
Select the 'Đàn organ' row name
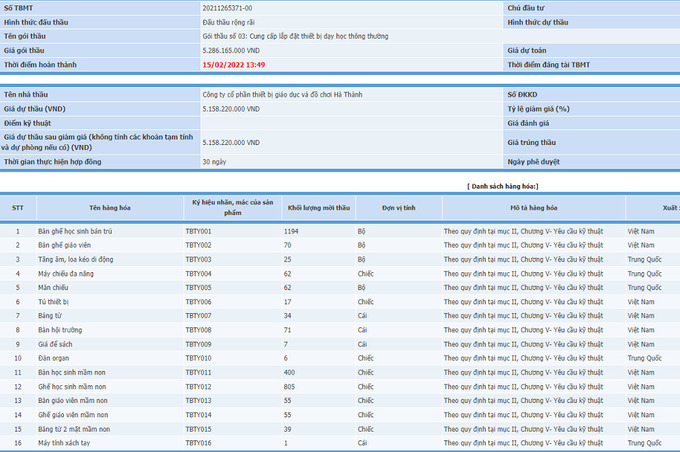(55, 357)
